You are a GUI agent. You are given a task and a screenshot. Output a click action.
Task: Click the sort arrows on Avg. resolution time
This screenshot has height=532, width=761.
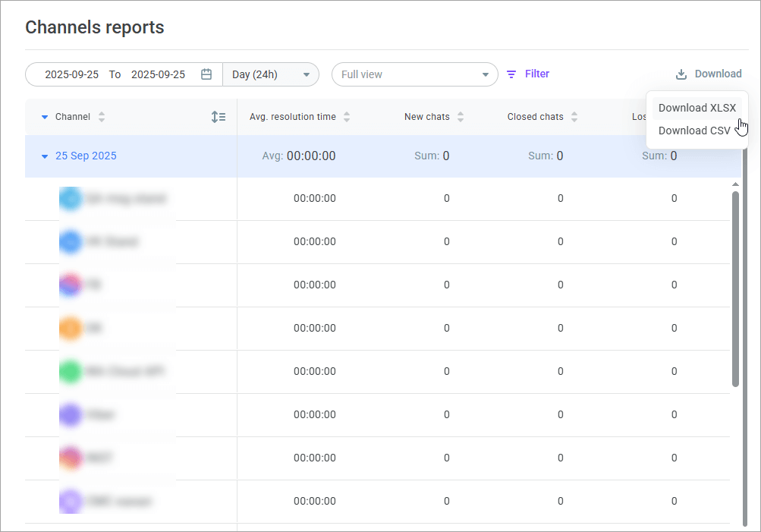click(x=347, y=117)
